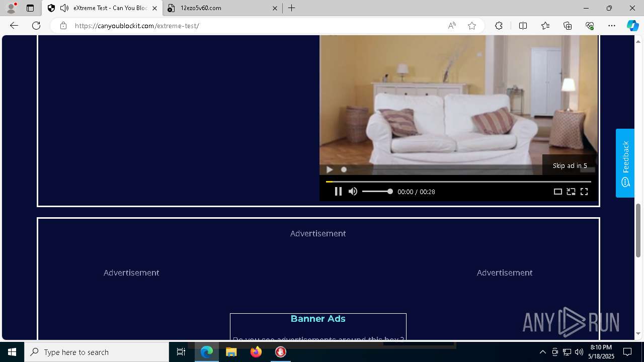Image resolution: width=644 pixels, height=362 pixels.
Task: Mute the video player volume
Action: click(353, 192)
